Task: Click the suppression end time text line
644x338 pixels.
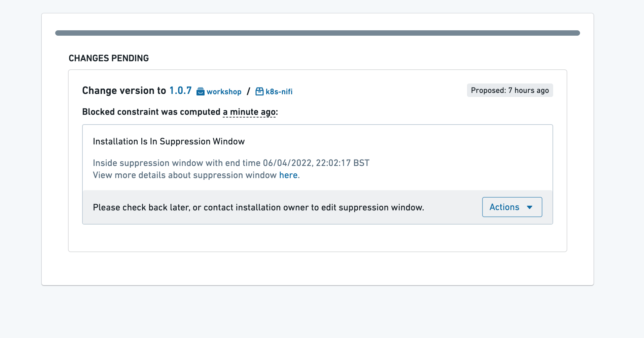Action: pos(231,163)
